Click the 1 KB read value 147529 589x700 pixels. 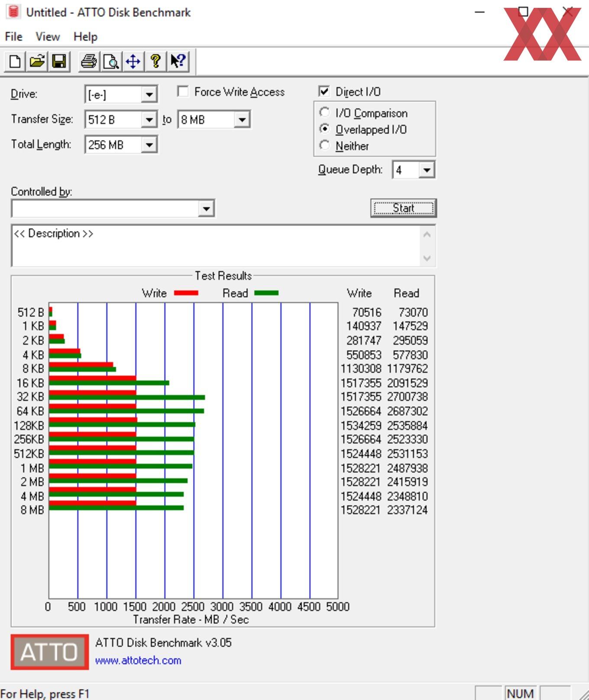point(410,326)
